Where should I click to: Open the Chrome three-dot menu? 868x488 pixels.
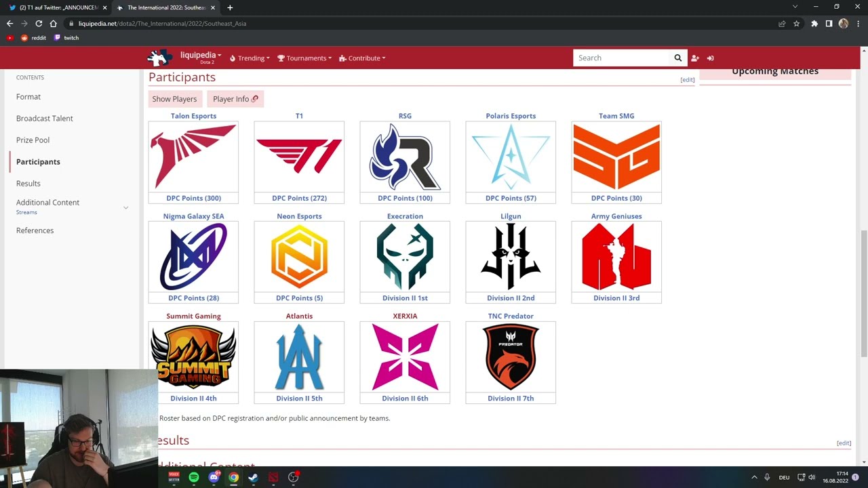857,24
